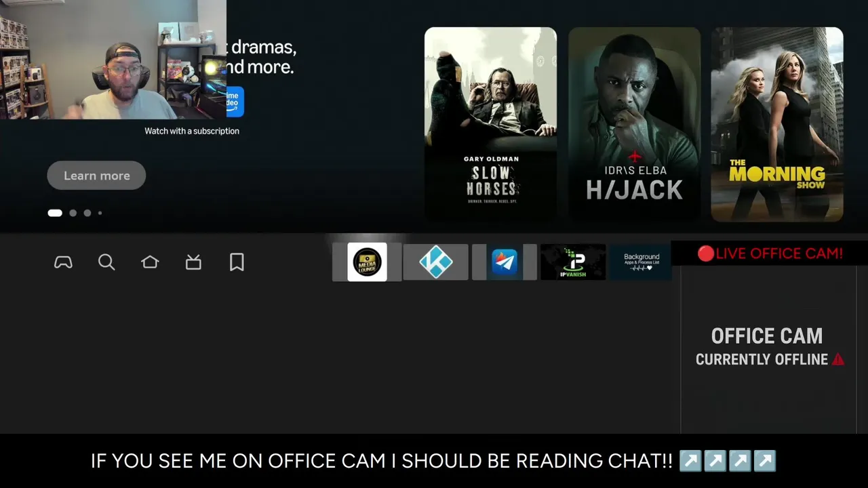
Task: Go to the Home icon
Action: tap(150, 262)
